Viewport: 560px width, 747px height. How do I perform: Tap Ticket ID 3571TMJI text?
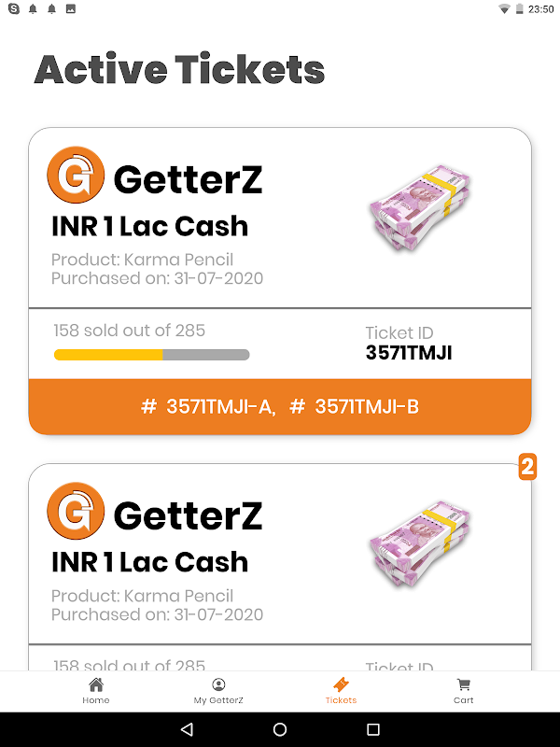pyautogui.click(x=409, y=353)
